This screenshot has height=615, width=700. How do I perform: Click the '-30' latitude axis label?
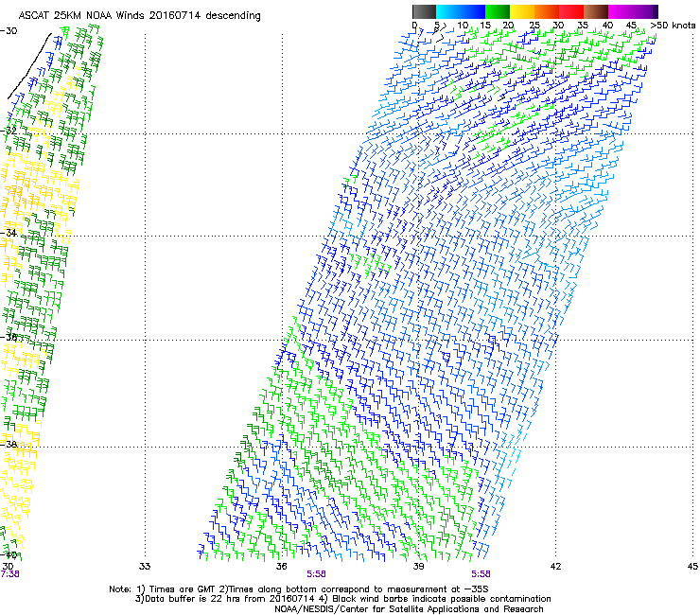click(9, 31)
